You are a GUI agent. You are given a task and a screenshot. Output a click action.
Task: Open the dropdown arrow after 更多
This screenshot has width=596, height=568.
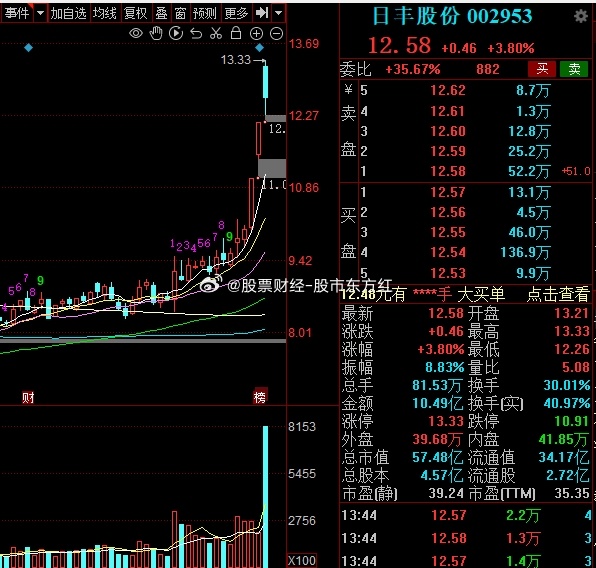[x=279, y=13]
